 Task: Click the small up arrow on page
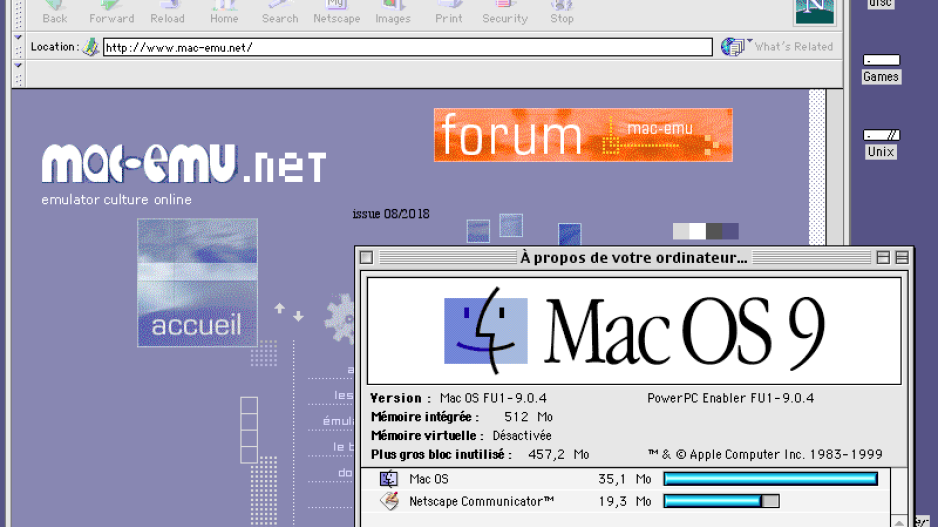point(279,308)
